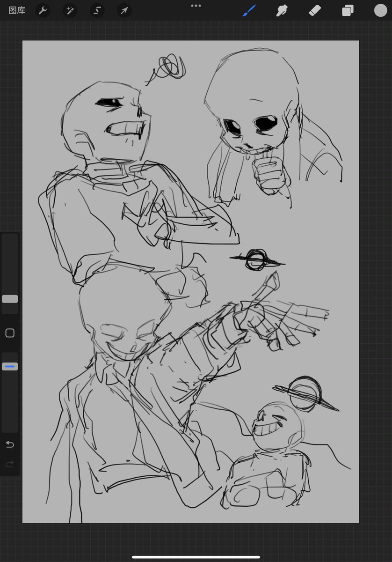The height and width of the screenshot is (562, 392).
Task: Open the active color picker circle
Action: 380,10
